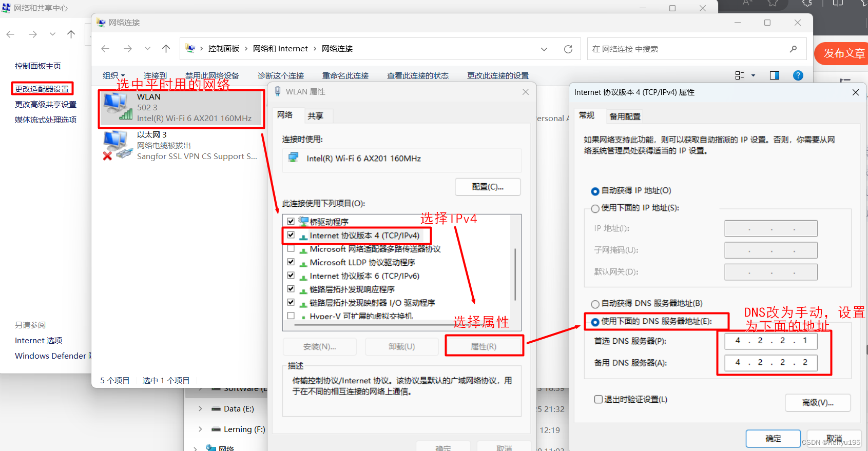The image size is (868, 451).
Task: Toggle Internet 协议版本 6 (TCP/IPv6) checkbox
Action: point(291,276)
